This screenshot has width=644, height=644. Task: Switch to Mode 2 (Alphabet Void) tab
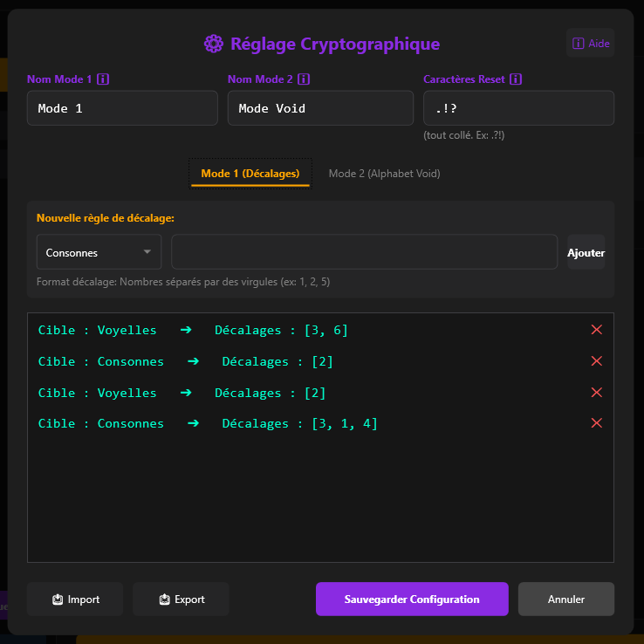[x=384, y=174]
